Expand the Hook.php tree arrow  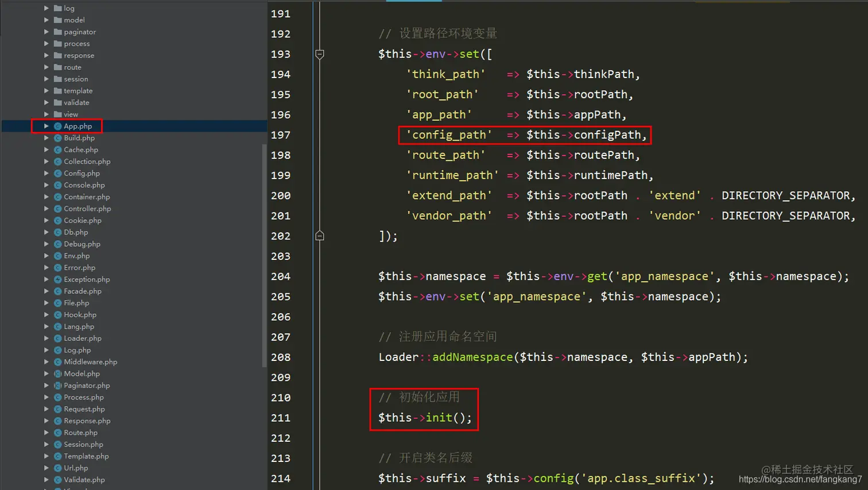46,314
